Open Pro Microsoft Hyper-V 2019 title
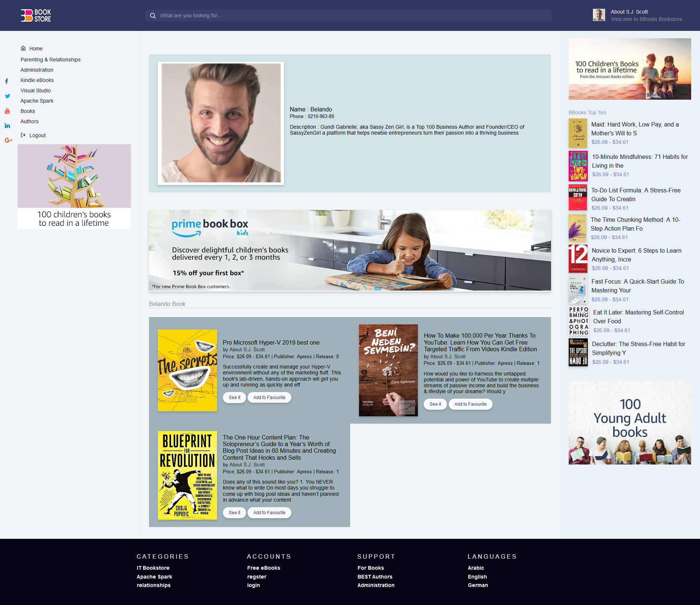The height and width of the screenshot is (605, 700). click(x=271, y=342)
